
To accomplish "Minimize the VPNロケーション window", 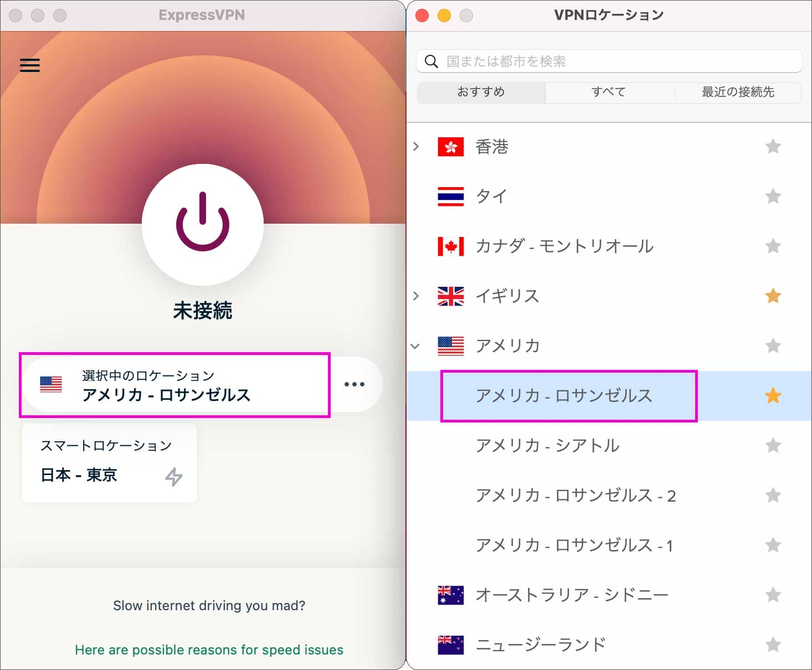I will pos(444,16).
